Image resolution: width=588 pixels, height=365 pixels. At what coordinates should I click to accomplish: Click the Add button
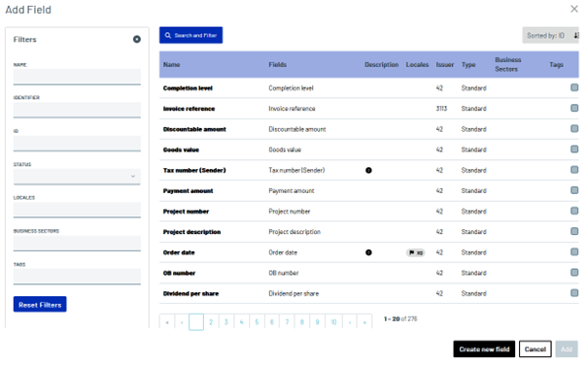point(567,349)
